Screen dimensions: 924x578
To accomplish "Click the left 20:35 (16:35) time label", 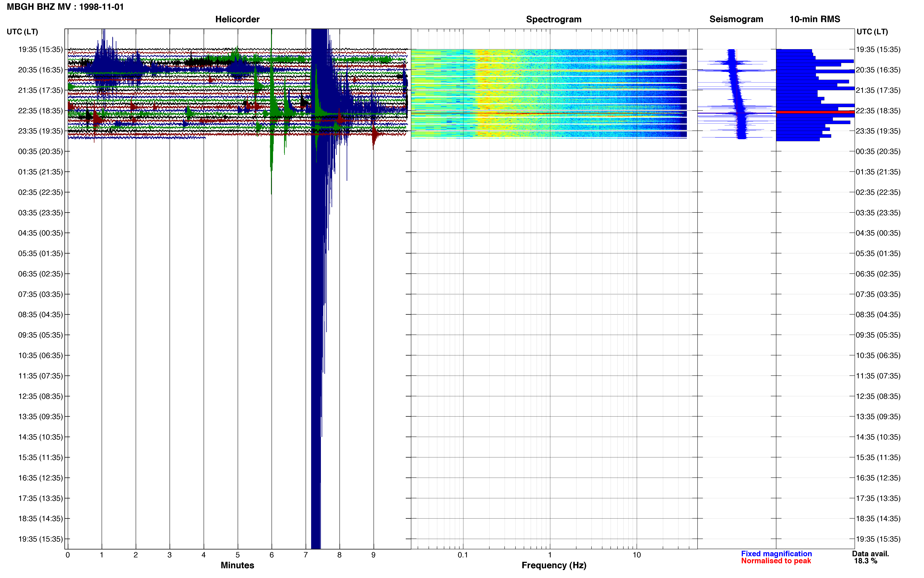I will pos(41,70).
